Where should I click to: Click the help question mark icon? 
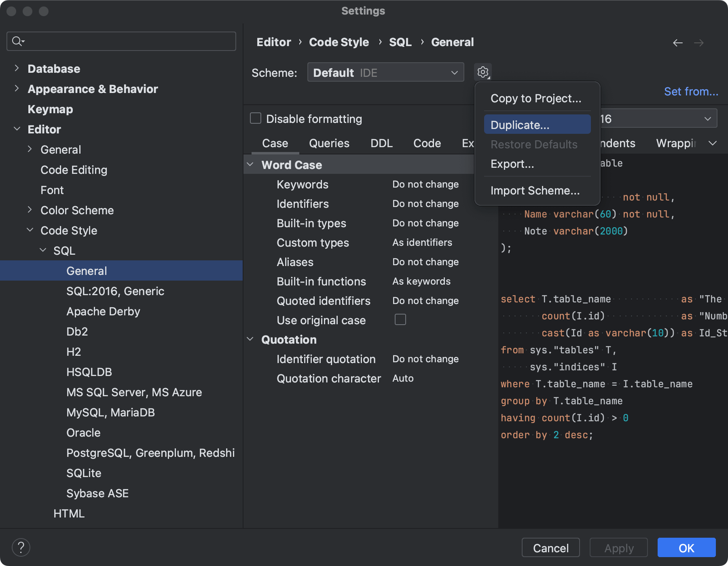(21, 547)
